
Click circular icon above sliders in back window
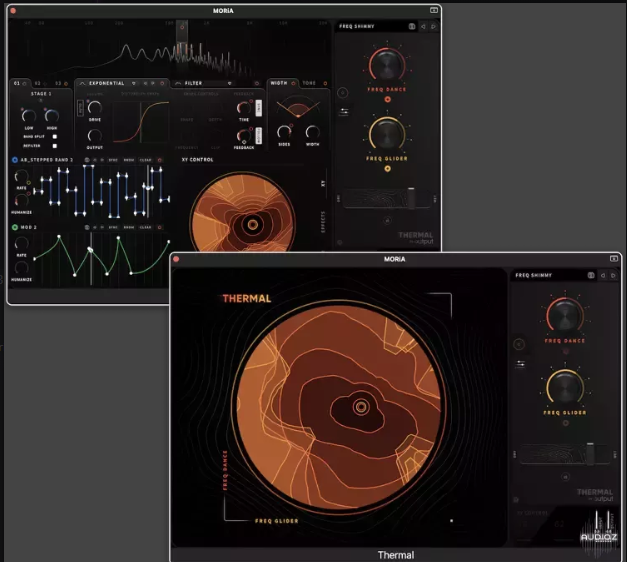(342, 93)
